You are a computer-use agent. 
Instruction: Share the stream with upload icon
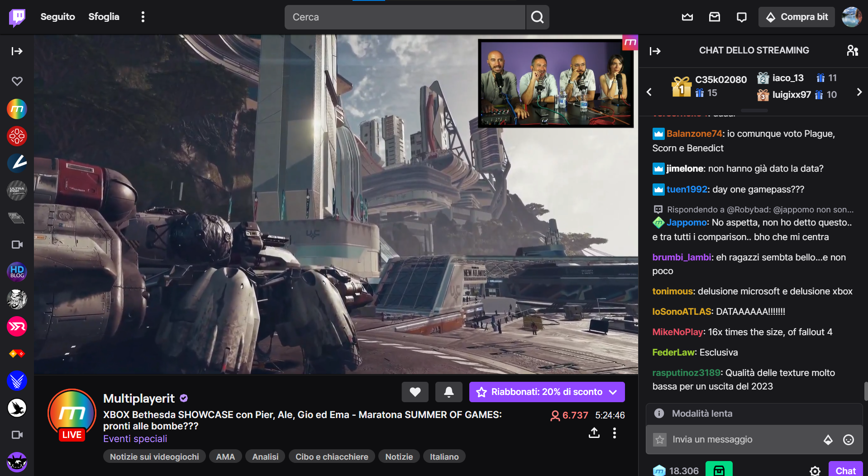click(594, 433)
